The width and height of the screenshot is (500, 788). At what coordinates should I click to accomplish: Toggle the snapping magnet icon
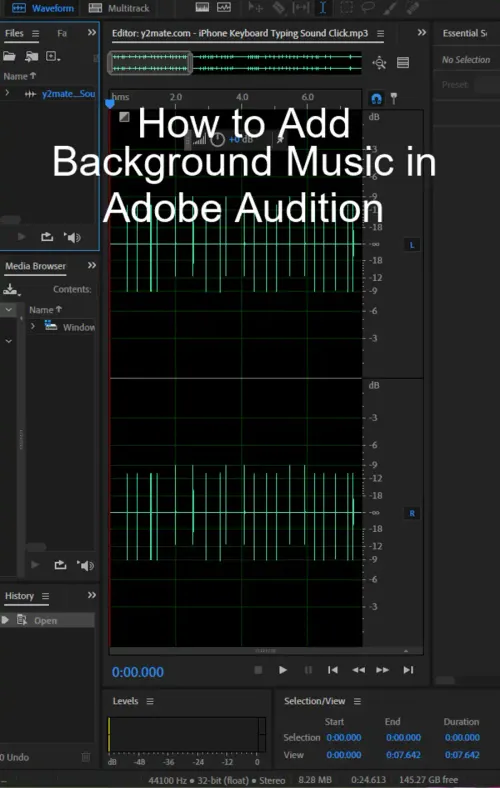pyautogui.click(x=376, y=98)
